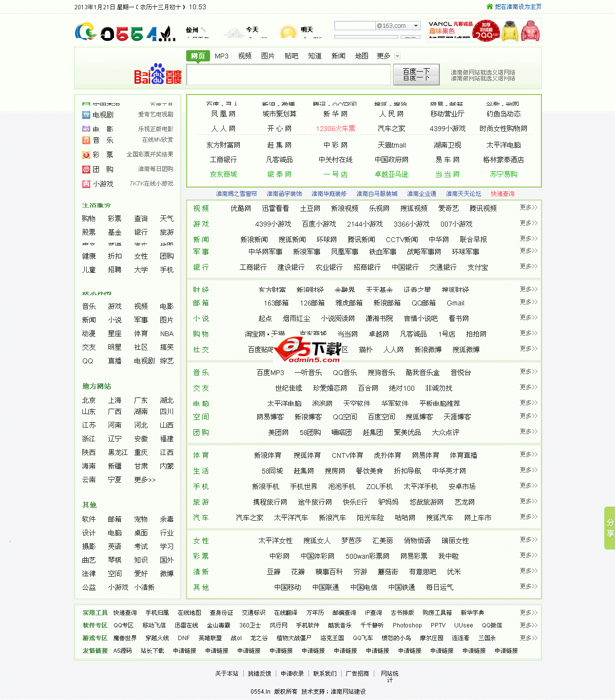Select the red 团购 group-buy icon

tap(86, 170)
